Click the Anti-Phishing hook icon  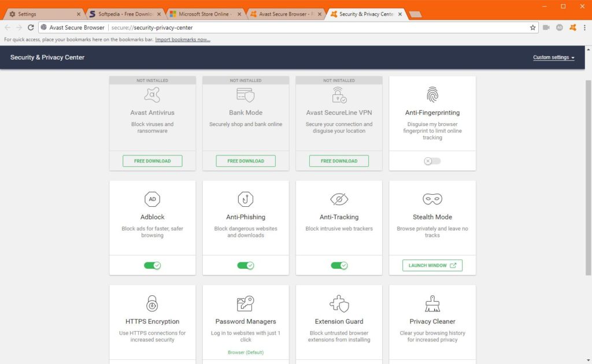tap(245, 199)
